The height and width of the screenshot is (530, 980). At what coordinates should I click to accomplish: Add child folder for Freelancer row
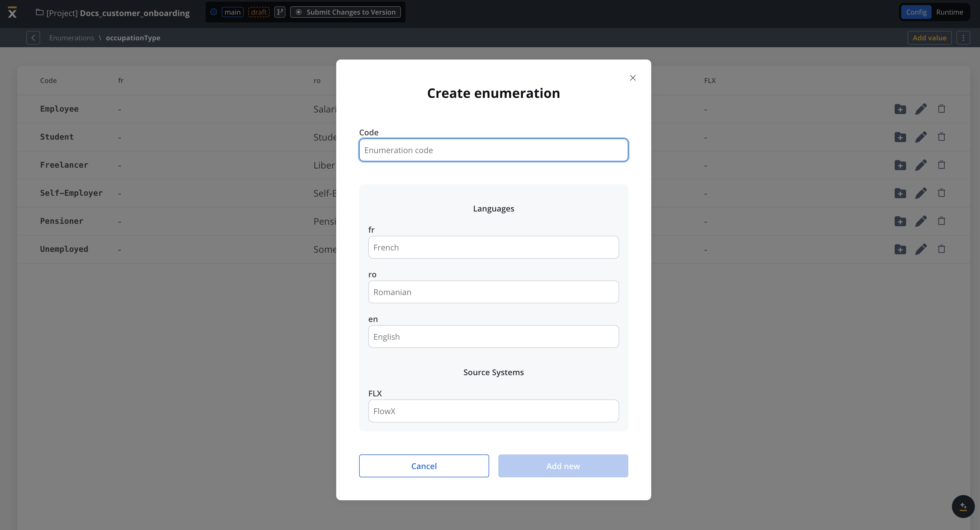[x=900, y=165]
